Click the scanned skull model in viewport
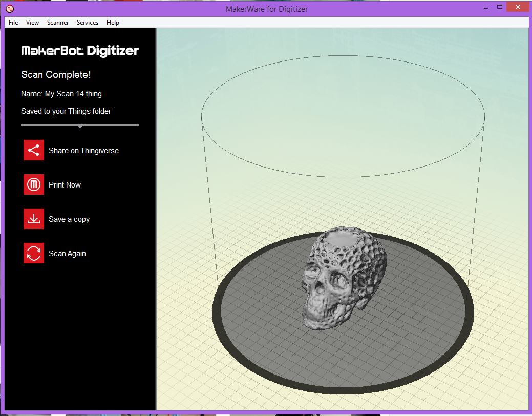Viewport: 532px width, 416px height. pyautogui.click(x=344, y=279)
